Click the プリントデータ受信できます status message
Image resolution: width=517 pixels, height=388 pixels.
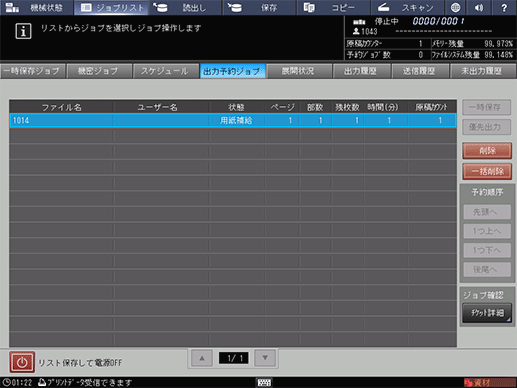[89, 383]
